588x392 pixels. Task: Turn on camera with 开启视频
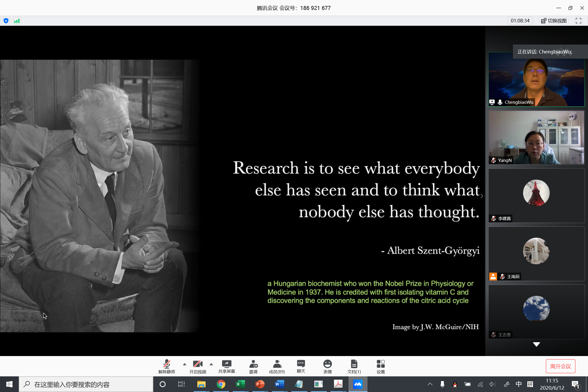(198, 366)
